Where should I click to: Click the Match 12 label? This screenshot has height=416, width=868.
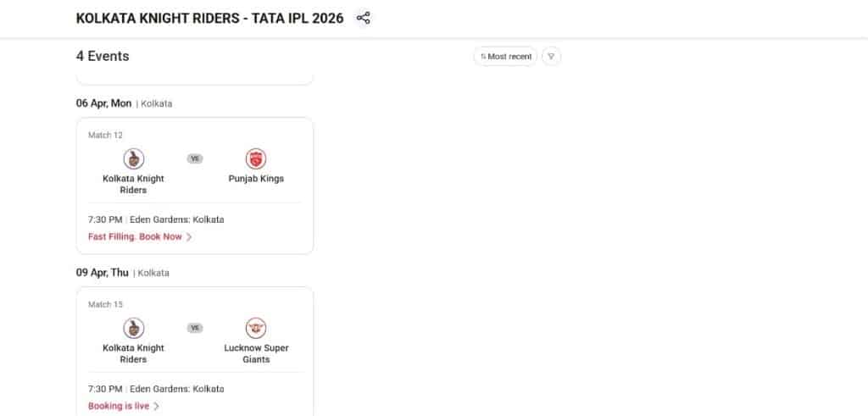(x=105, y=135)
